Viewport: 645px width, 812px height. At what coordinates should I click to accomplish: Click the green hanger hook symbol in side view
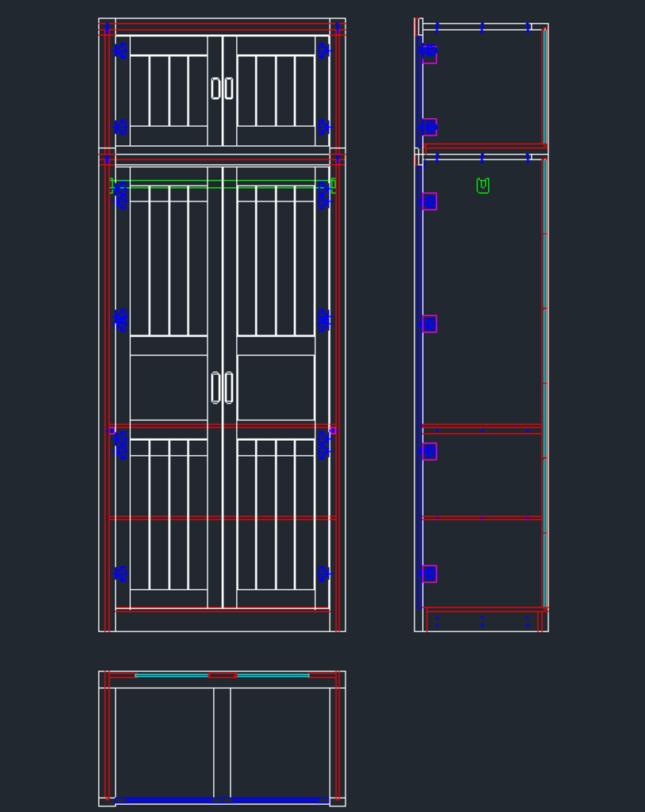pos(483,186)
